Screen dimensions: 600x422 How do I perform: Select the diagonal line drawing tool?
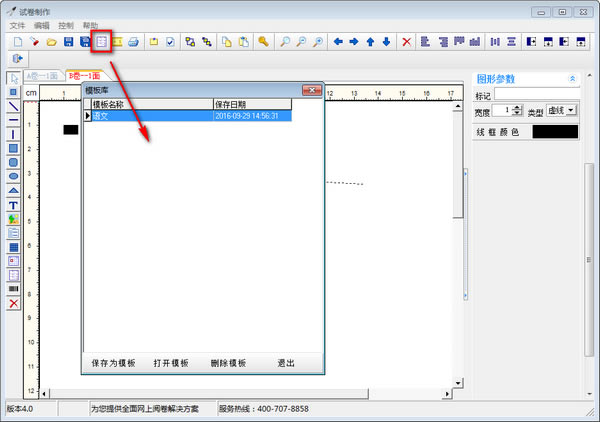pos(14,106)
